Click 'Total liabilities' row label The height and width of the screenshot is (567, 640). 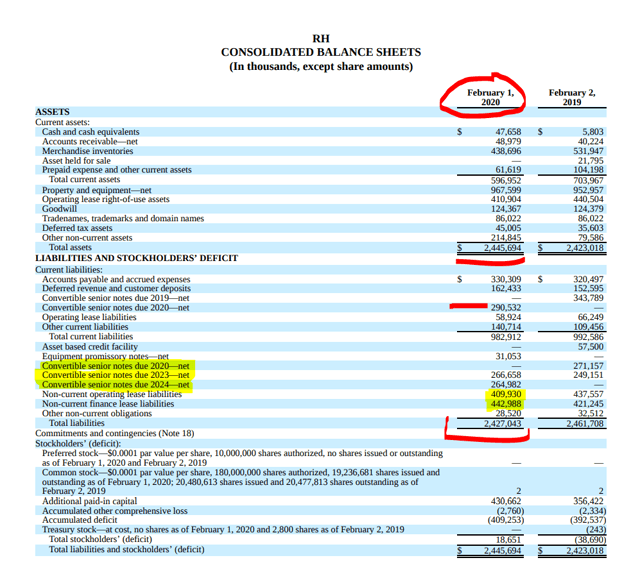point(77,423)
